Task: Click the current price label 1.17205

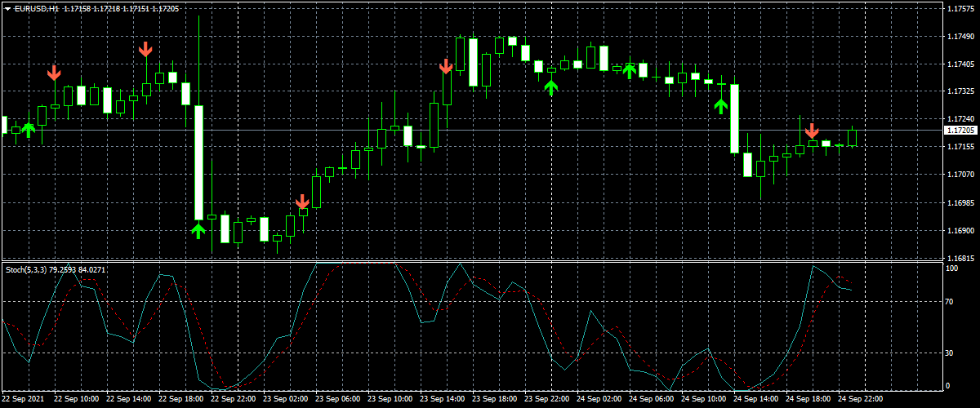Action: click(961, 131)
